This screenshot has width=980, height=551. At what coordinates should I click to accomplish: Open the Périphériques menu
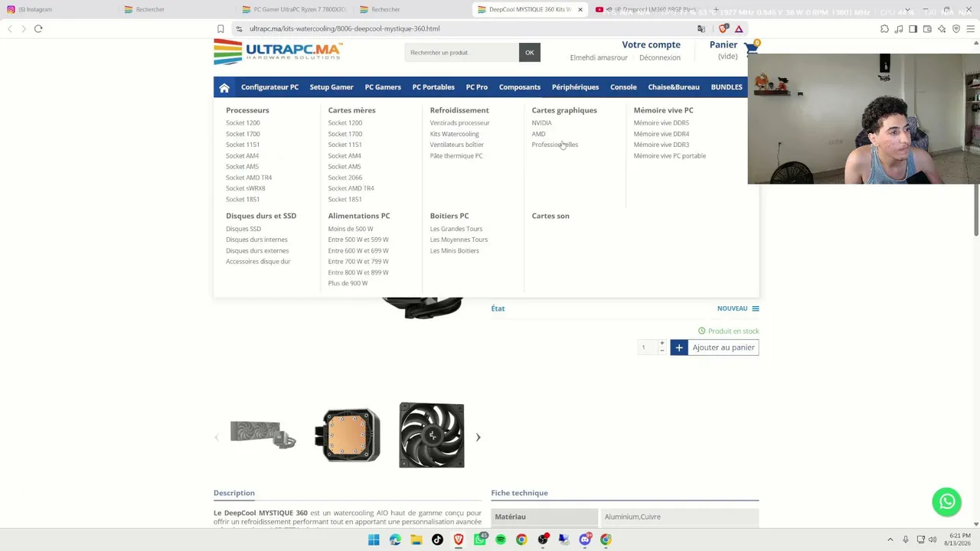pos(575,87)
